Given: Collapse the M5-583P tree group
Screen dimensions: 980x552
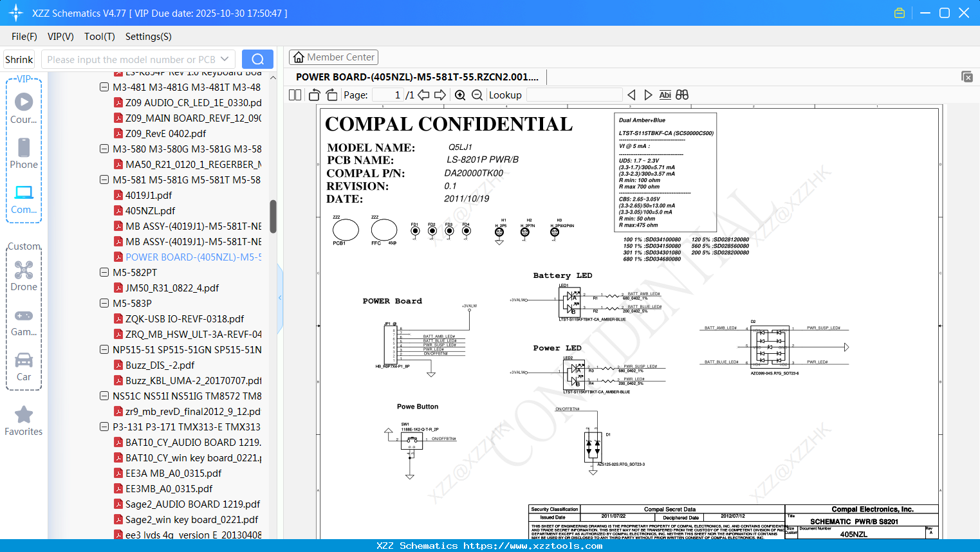Looking at the screenshot, I should pos(104,303).
